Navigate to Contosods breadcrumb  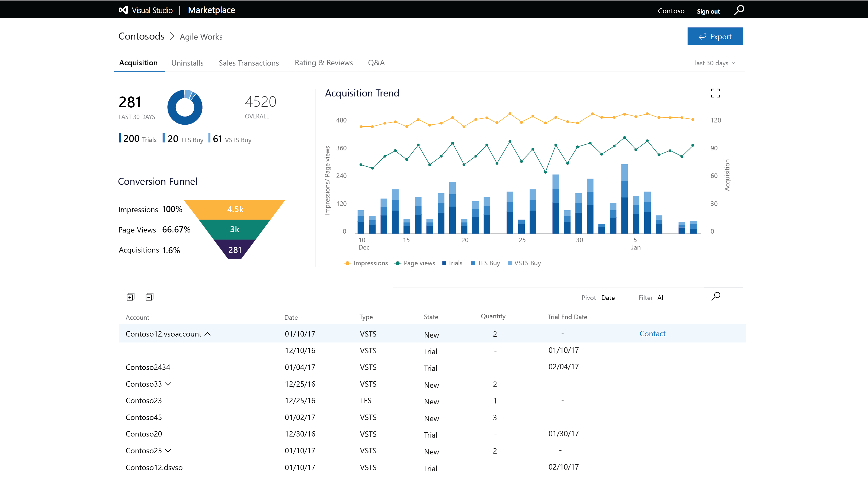[x=142, y=36]
